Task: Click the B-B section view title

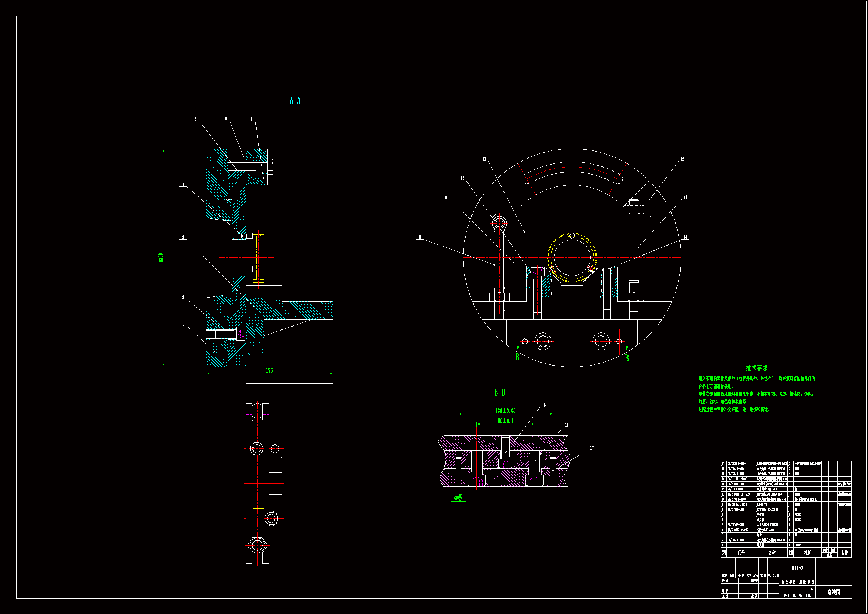Action: click(499, 392)
